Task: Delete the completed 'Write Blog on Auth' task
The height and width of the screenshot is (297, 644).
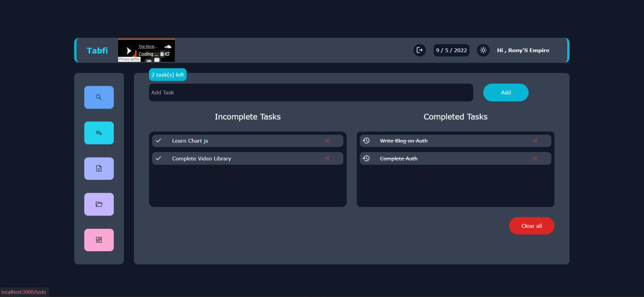Action: point(535,141)
